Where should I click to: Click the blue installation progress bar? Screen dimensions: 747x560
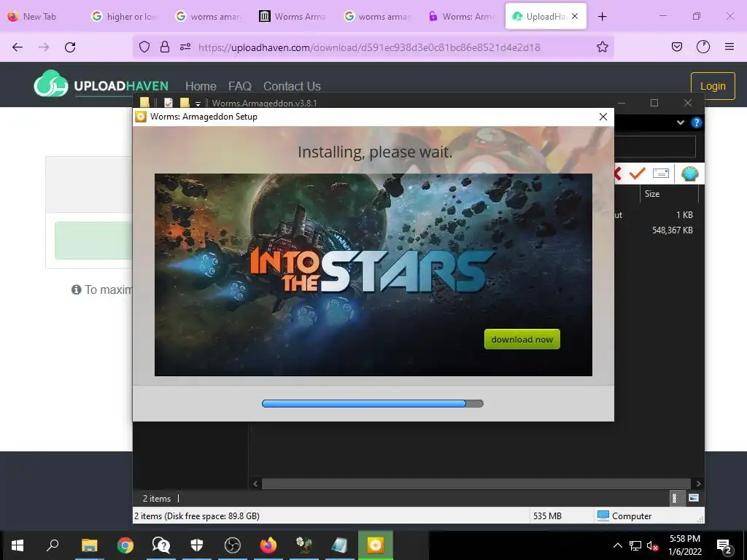[x=373, y=403]
